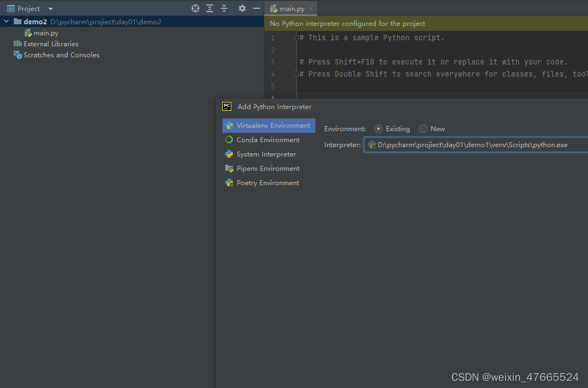Choose Virtualenv Environment in the list
588x388 pixels.
point(269,126)
